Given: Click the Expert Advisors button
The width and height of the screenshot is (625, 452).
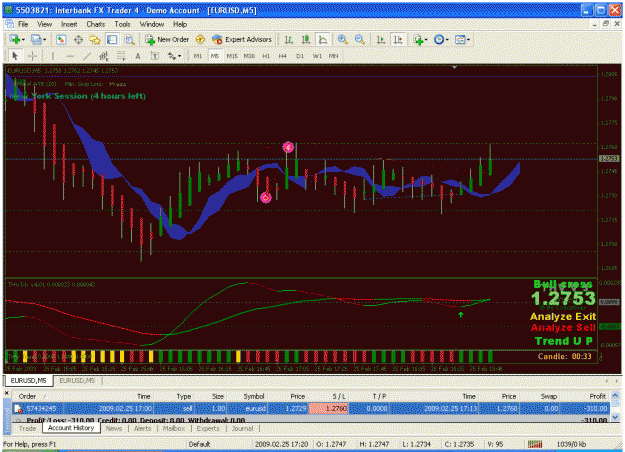Looking at the screenshot, I should 242,39.
